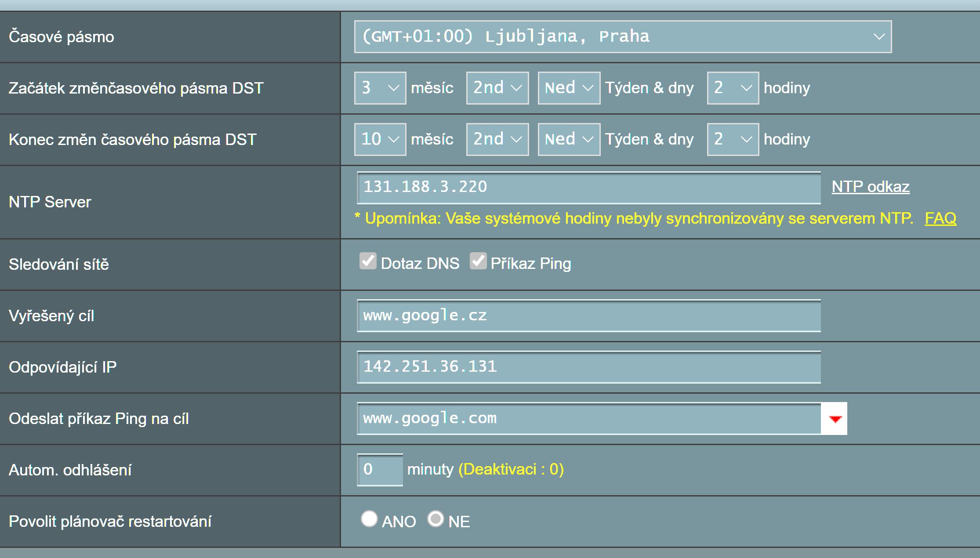
Task: Expand DST end week dropdown showing 2nd
Action: click(x=497, y=139)
